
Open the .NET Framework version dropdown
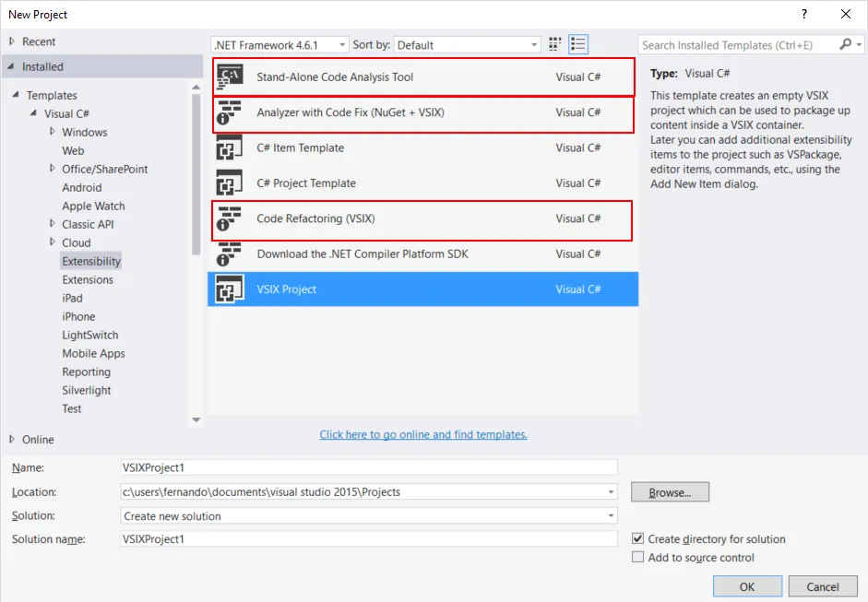coord(280,45)
